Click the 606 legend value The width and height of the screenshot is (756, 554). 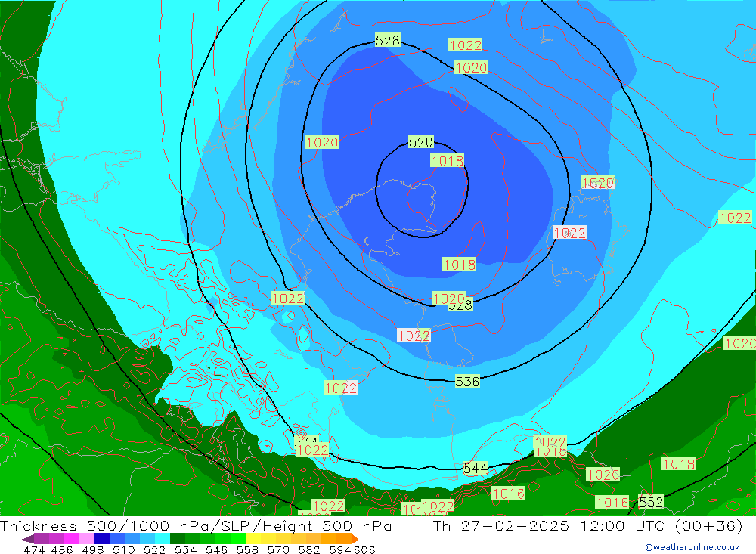pos(364,549)
